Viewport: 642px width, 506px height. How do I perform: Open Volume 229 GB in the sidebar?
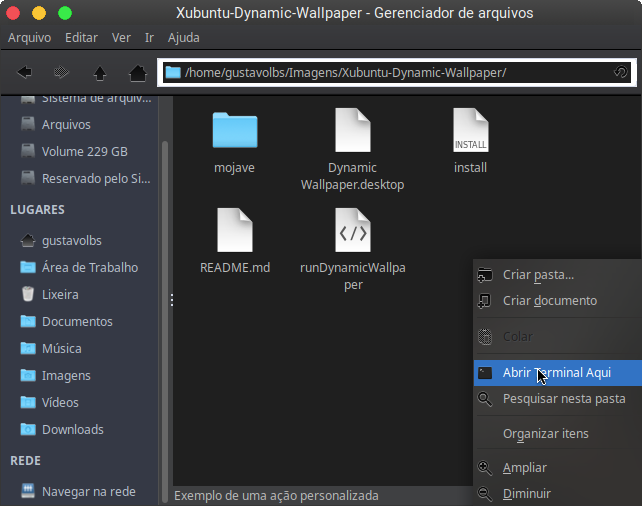tap(80, 151)
